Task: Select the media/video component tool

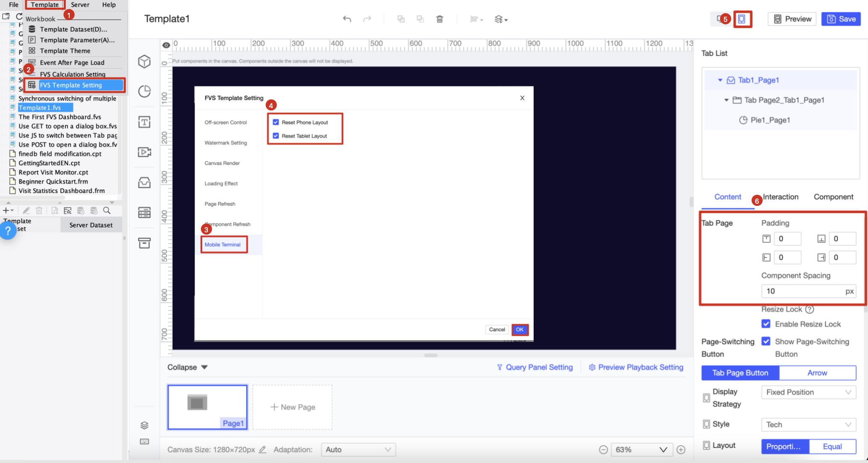Action: pos(145,152)
